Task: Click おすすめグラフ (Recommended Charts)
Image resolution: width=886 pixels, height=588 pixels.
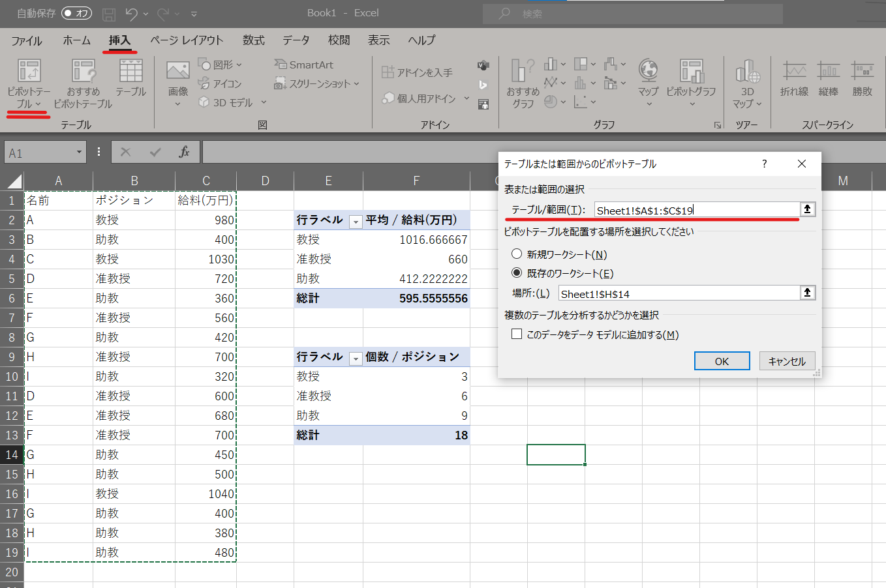Action: (x=523, y=83)
